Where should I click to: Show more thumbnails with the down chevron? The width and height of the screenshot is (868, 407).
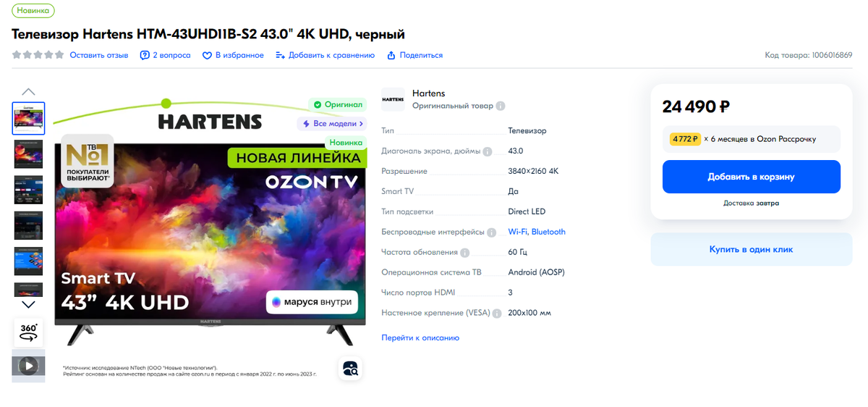[x=28, y=304]
